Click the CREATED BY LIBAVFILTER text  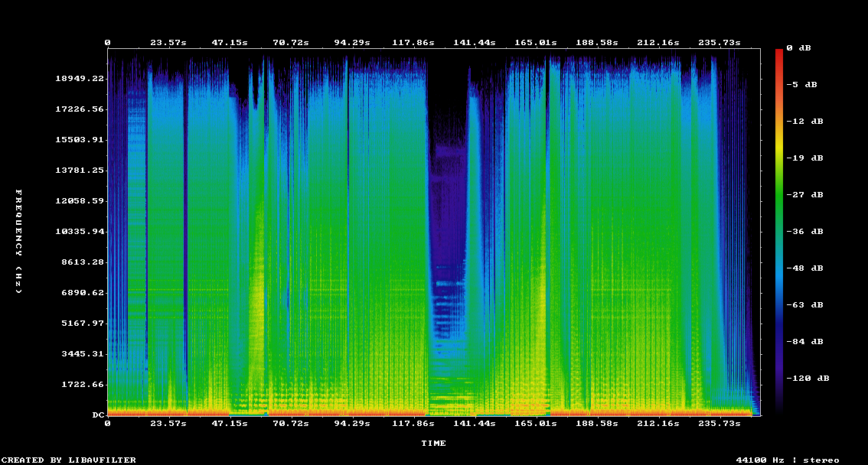pos(69,460)
